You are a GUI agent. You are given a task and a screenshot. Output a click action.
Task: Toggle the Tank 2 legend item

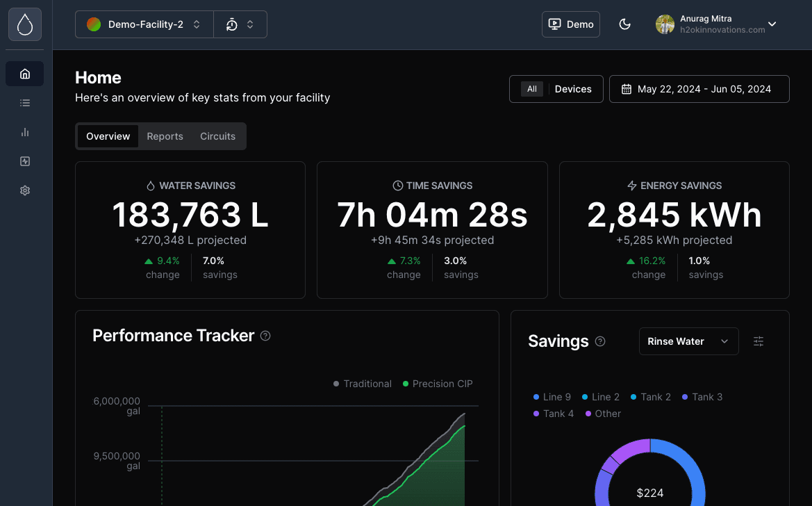point(650,397)
